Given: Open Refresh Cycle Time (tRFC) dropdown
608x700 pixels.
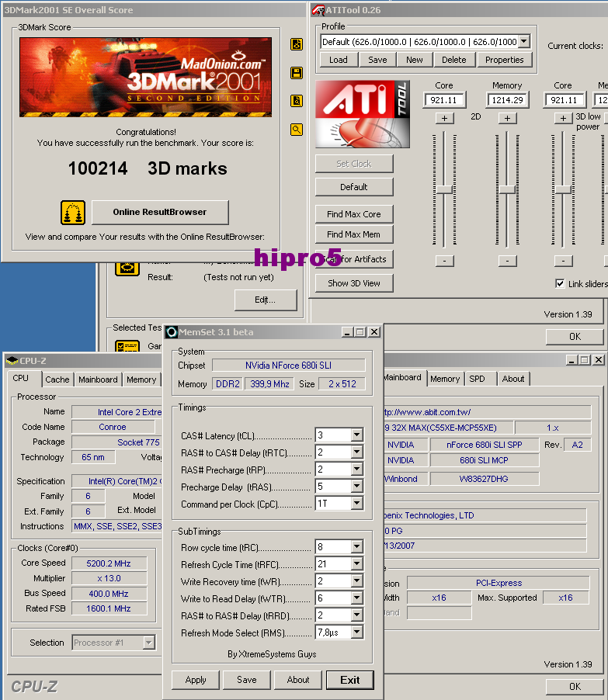Looking at the screenshot, I should (x=356, y=564).
